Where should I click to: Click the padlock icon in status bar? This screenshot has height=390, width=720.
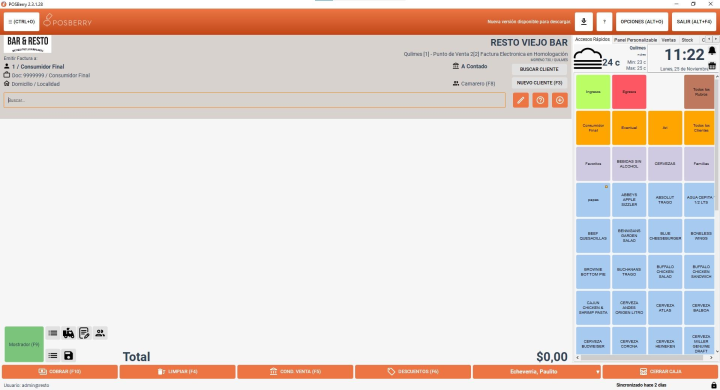tap(714, 385)
